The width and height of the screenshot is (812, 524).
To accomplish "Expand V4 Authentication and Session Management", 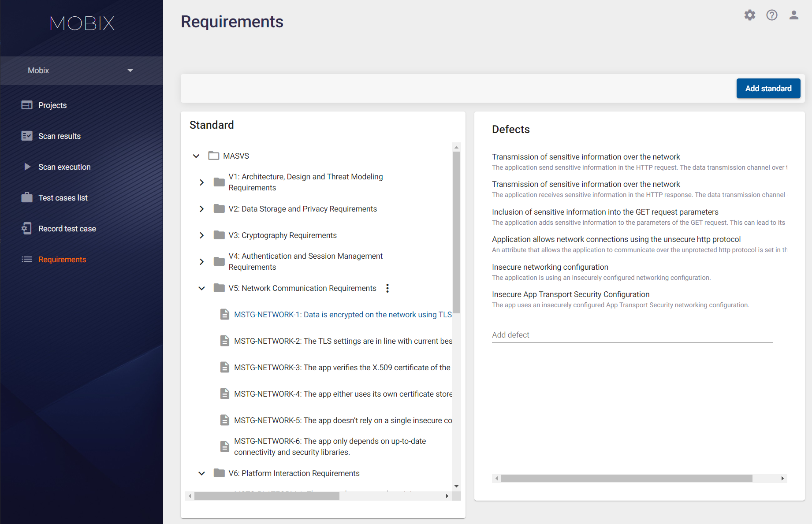I will tap(201, 261).
